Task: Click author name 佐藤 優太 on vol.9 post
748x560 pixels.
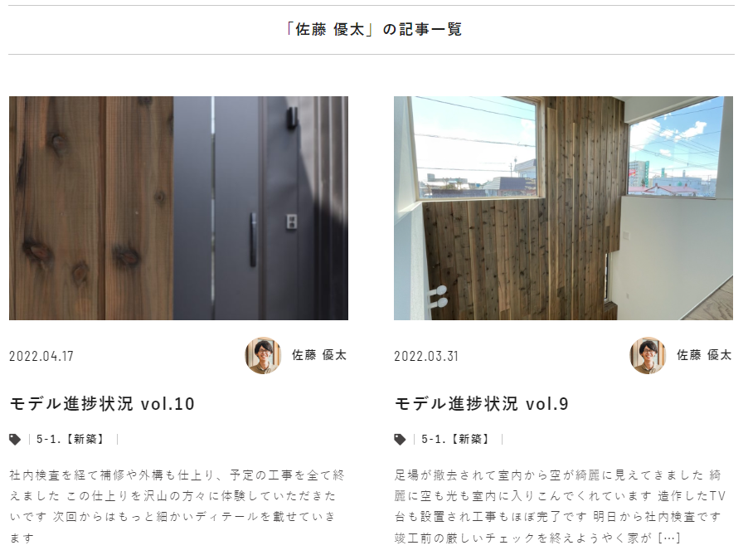Action: (704, 355)
